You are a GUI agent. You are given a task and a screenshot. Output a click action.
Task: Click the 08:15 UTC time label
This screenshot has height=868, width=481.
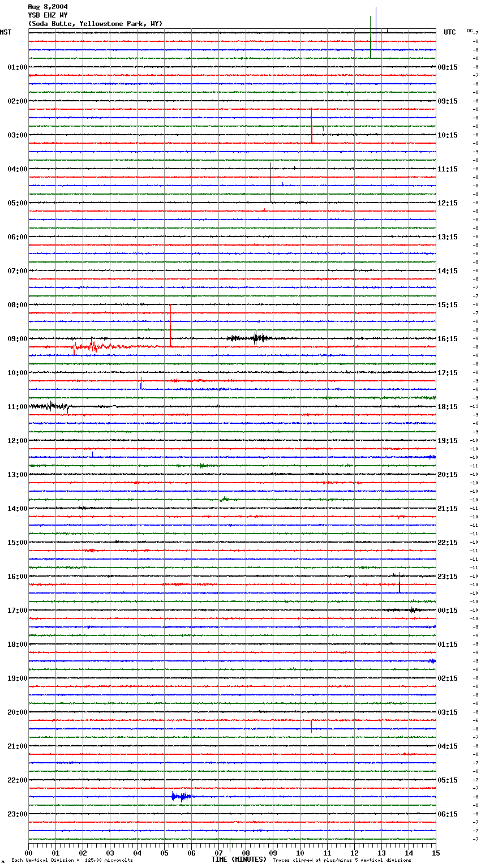tap(448, 67)
